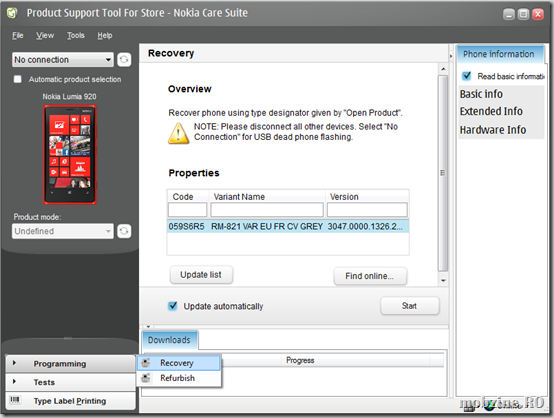
Task: Expand the Programming section
Action: tap(70, 364)
